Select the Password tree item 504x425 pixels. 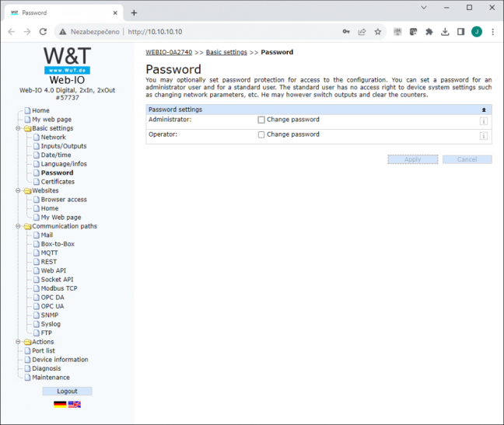click(57, 172)
